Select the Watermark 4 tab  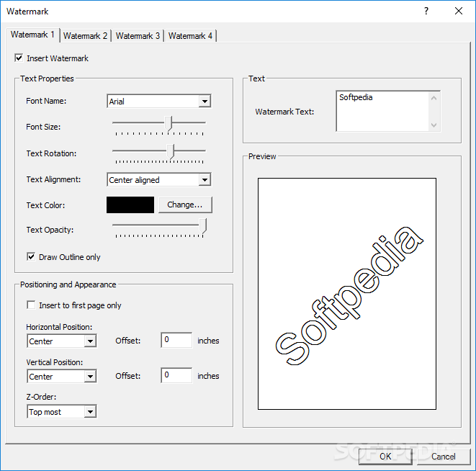point(190,36)
